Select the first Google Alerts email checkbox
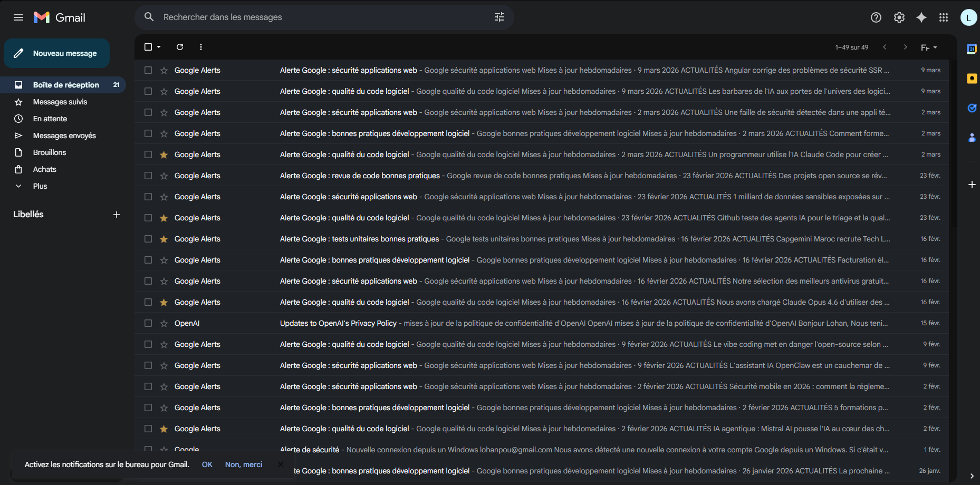The height and width of the screenshot is (485, 980). click(x=148, y=70)
